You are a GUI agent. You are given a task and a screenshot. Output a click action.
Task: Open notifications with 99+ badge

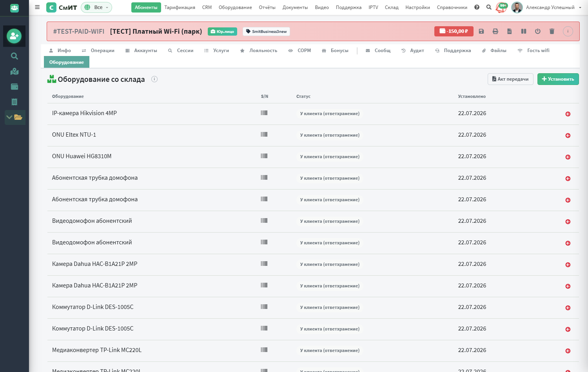[501, 7]
